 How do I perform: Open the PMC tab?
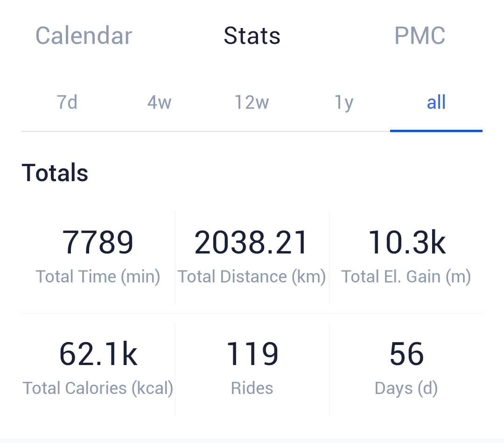pyautogui.click(x=420, y=35)
